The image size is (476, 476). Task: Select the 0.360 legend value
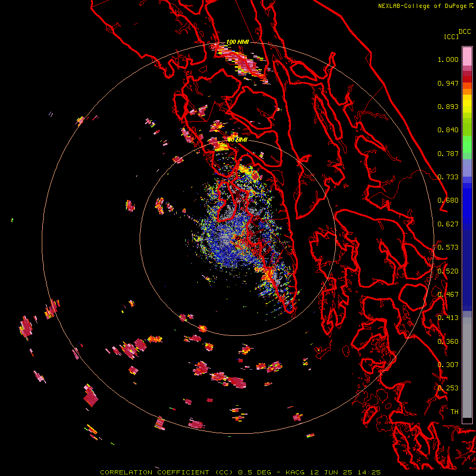click(x=448, y=342)
